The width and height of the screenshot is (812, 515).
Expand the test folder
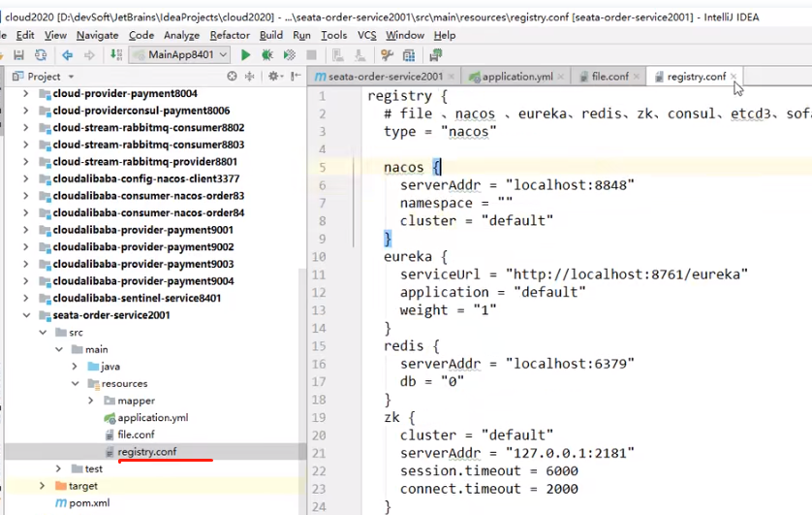tap(58, 468)
